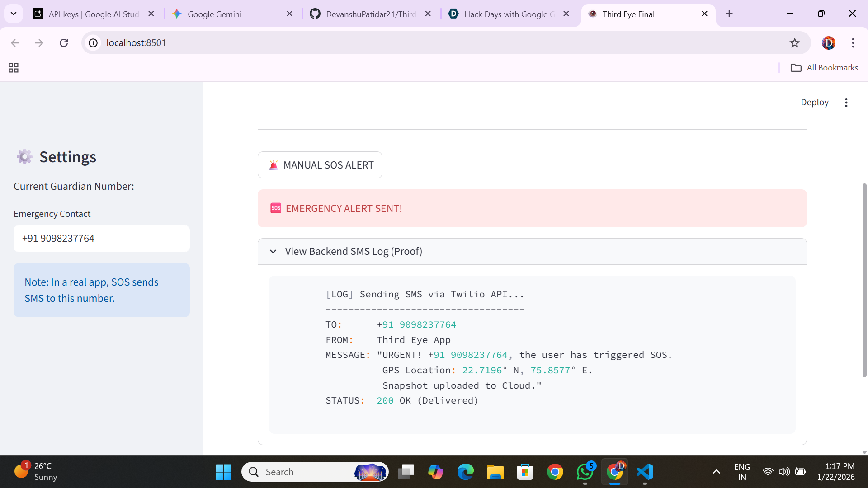Image resolution: width=868 pixels, height=488 pixels.
Task: Reload the localhost page
Action: [64, 43]
